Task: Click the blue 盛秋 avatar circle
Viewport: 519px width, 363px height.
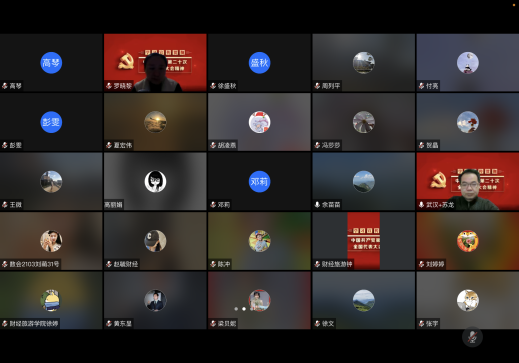Action: (x=259, y=63)
